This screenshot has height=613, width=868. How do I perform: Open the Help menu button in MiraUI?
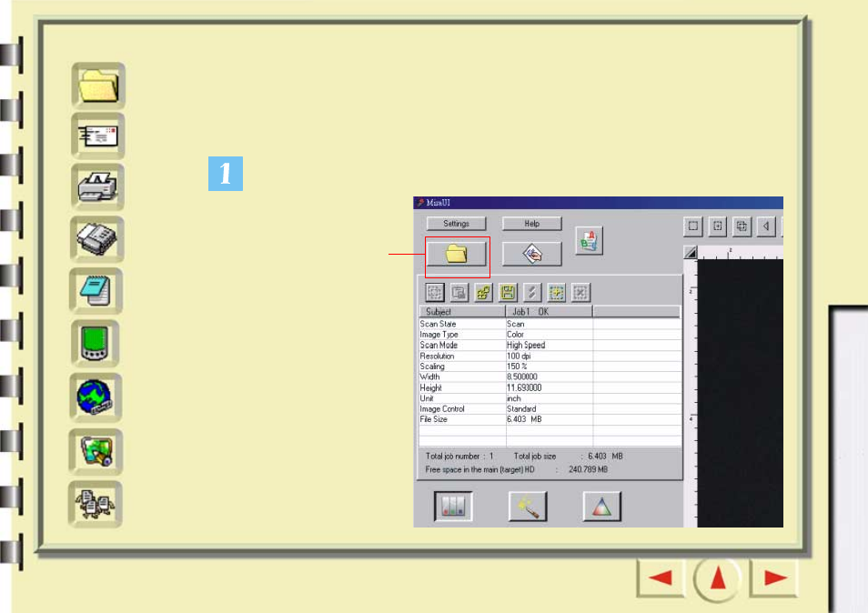click(x=532, y=224)
